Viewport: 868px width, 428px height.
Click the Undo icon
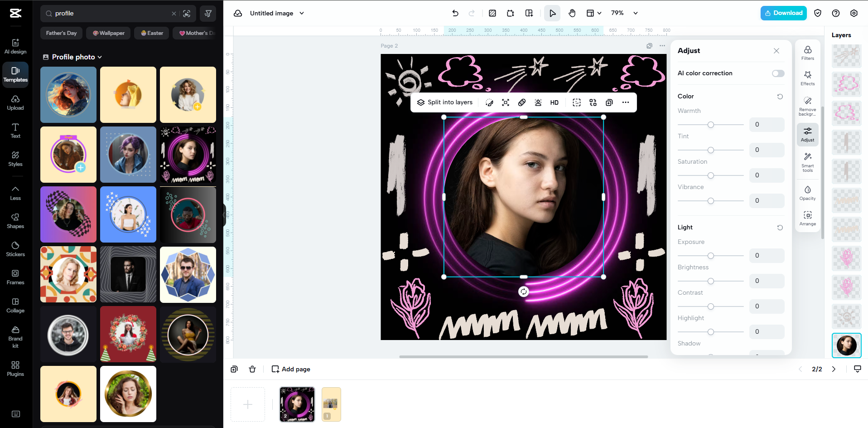455,13
